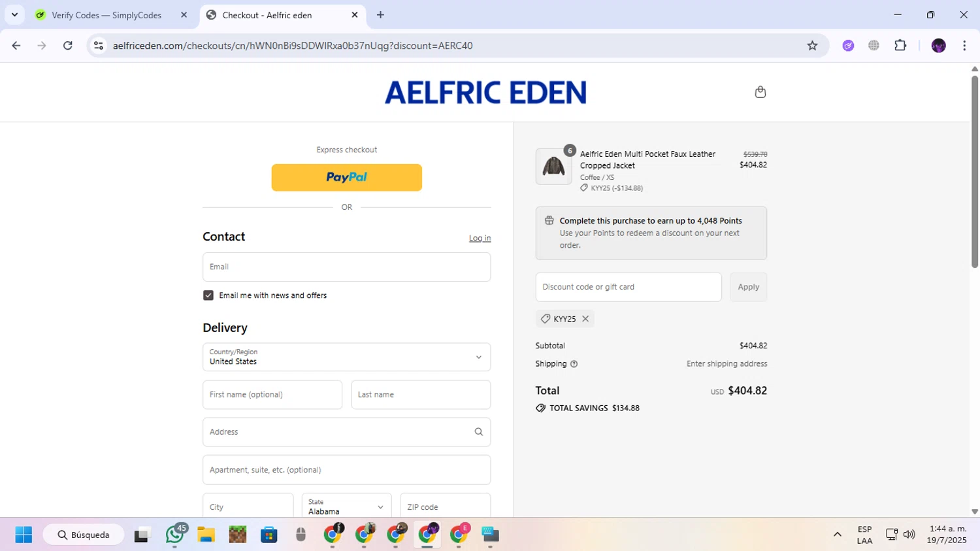This screenshot has width=980, height=551.
Task: Click the Address input field
Action: point(346,432)
